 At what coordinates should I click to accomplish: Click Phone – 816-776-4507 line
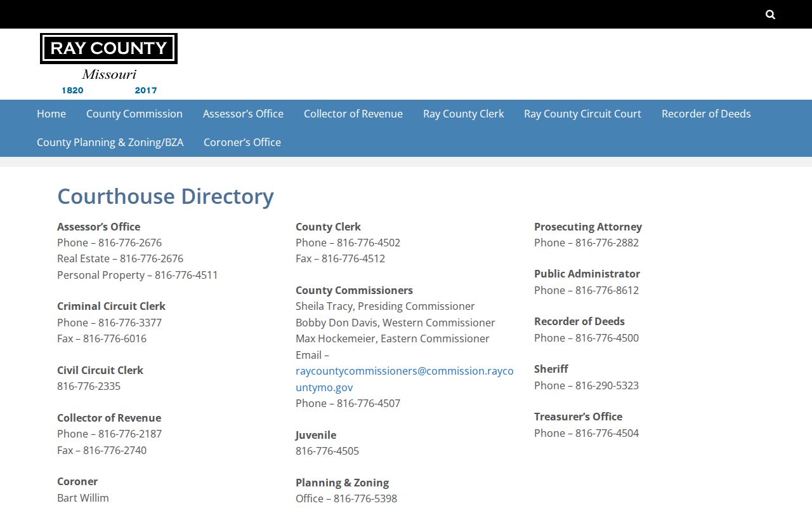(348, 403)
